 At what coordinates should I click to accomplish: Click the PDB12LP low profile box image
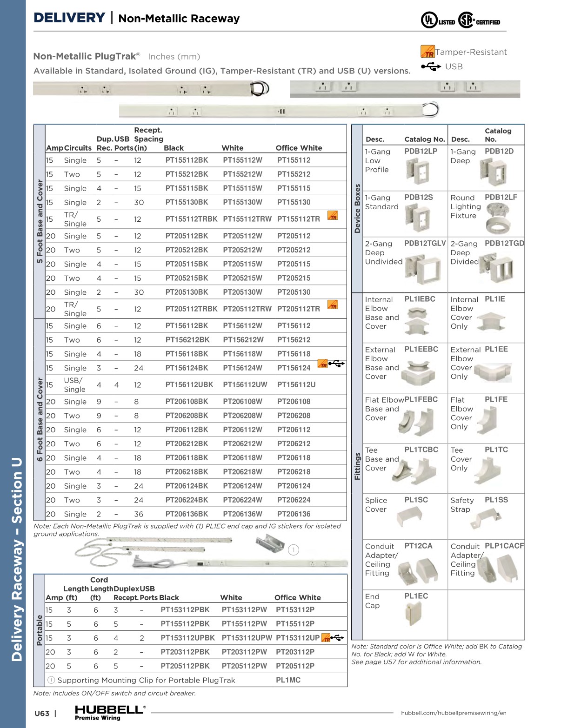(x=417, y=171)
